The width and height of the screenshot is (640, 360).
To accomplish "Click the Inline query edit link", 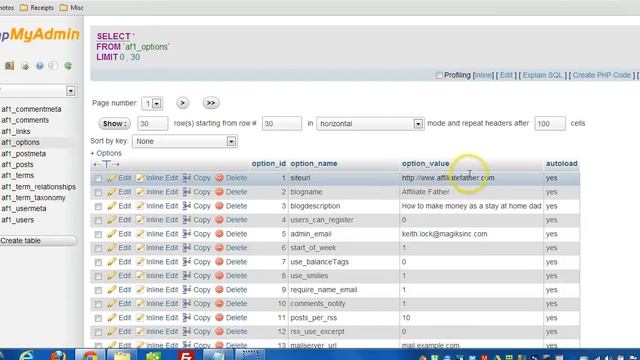I will coord(483,75).
